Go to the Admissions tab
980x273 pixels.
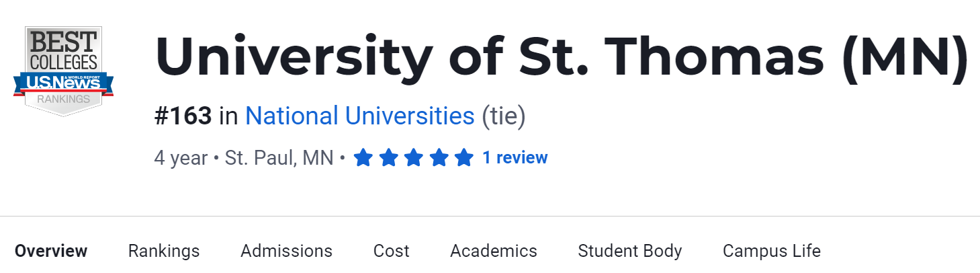286,251
